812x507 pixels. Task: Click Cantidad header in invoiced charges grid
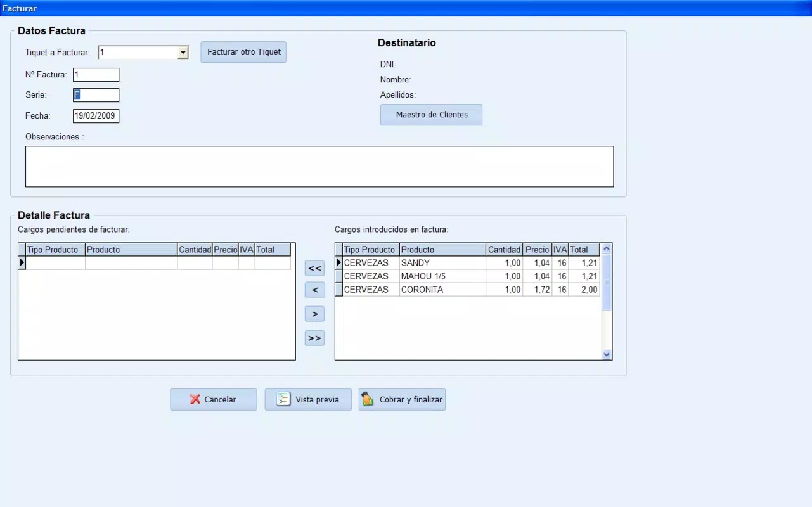[x=505, y=250]
